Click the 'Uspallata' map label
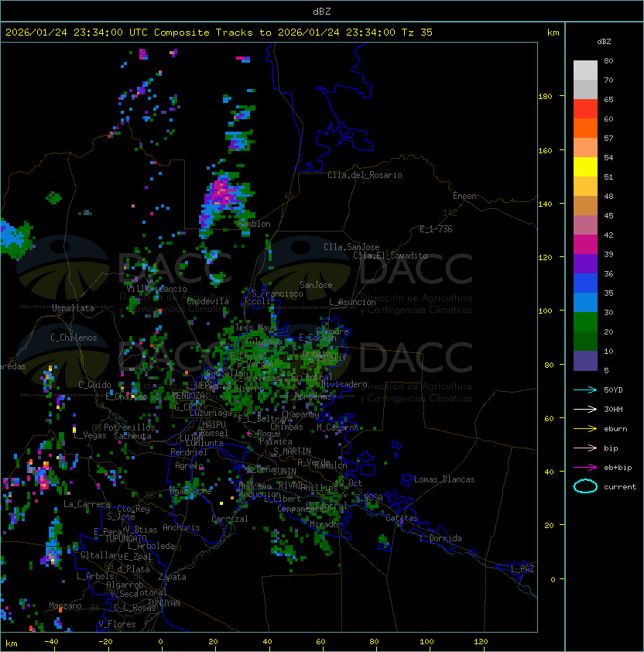This screenshot has height=652, width=644. click(73, 308)
